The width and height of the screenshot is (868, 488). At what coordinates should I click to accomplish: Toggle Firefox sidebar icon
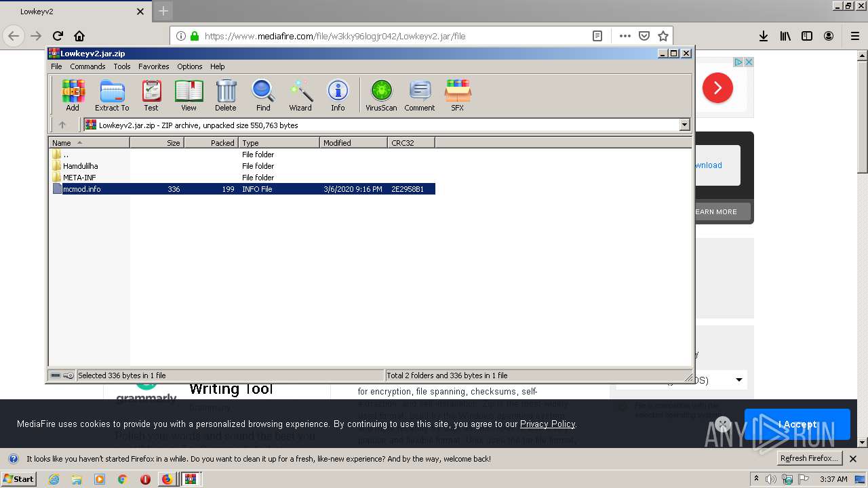tap(807, 36)
